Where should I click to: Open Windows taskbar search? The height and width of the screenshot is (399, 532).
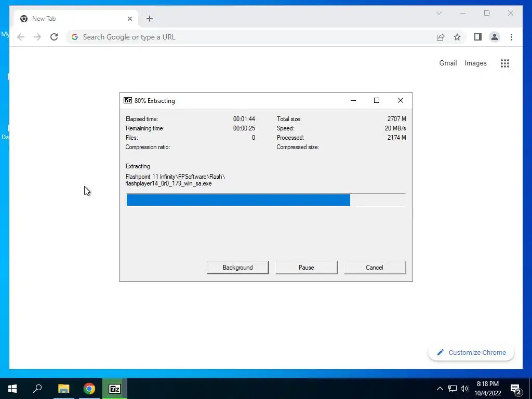37,389
